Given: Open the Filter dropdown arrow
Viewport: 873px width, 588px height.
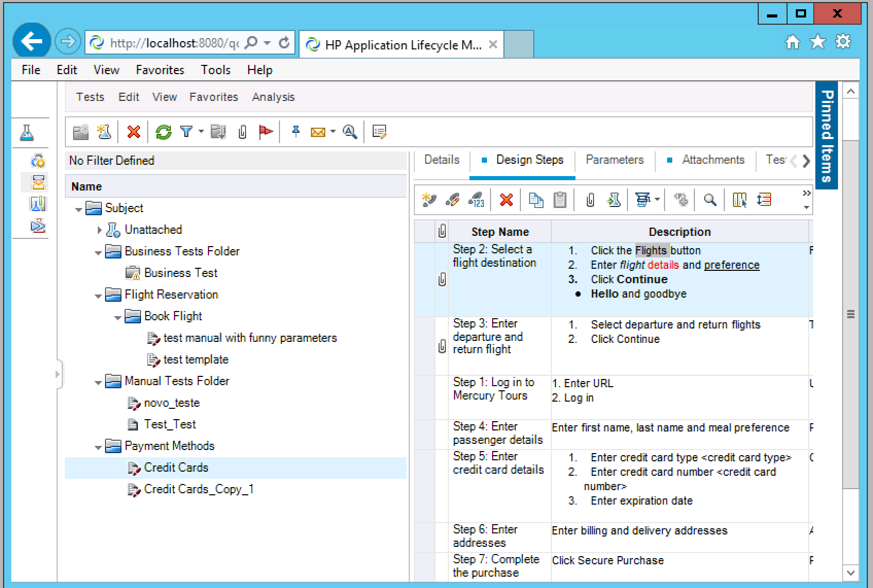Looking at the screenshot, I should pos(201,132).
